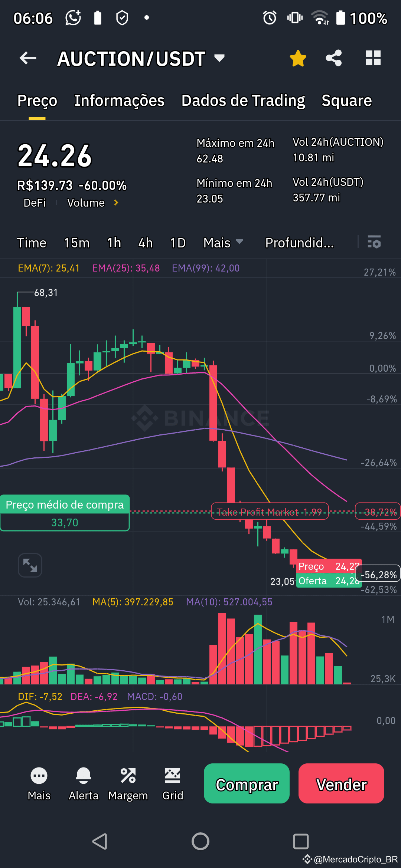Tap the MA(5) volume indicator label

pos(133,602)
